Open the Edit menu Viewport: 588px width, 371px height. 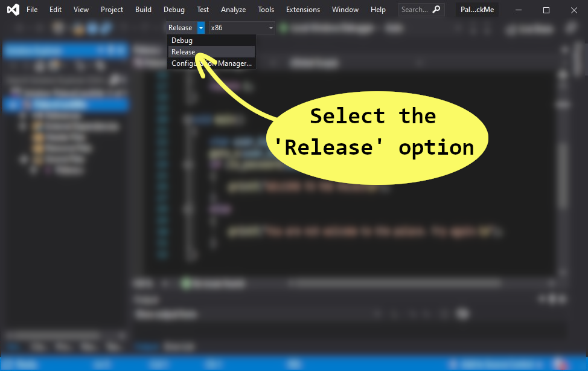56,10
